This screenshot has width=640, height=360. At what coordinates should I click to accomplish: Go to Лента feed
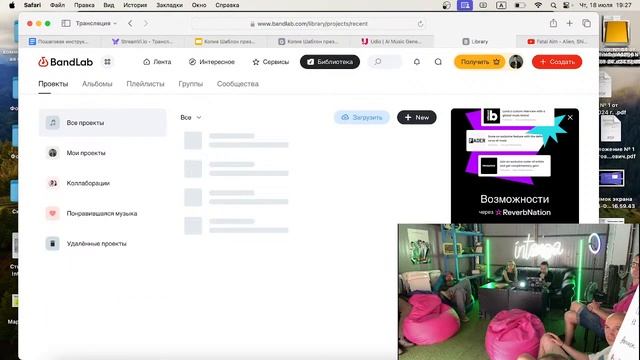[x=157, y=62]
